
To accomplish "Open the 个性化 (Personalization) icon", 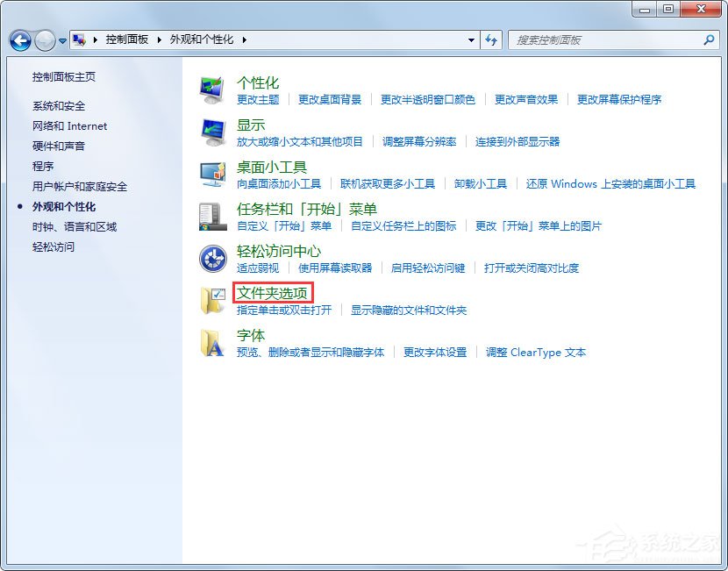I will [212, 86].
